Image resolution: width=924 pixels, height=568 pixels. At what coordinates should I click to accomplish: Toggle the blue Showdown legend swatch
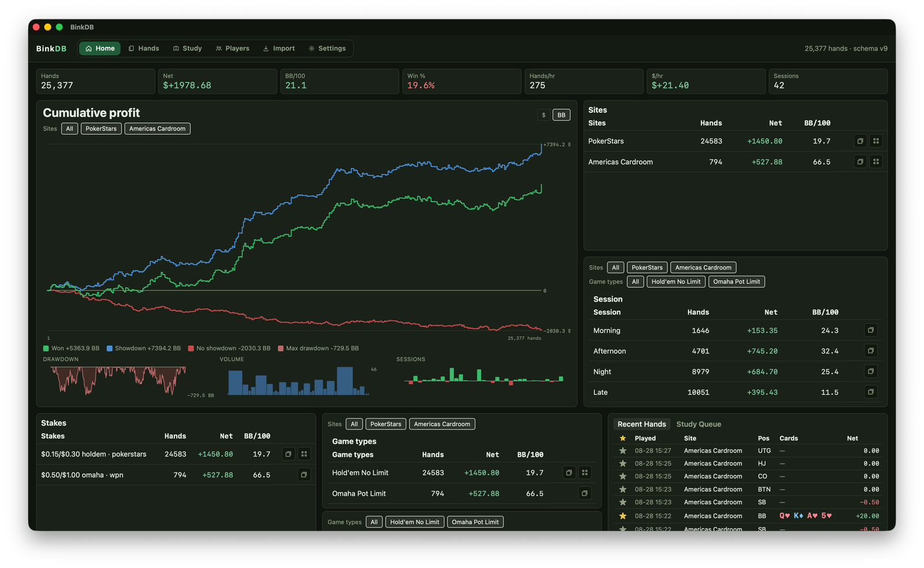110,348
